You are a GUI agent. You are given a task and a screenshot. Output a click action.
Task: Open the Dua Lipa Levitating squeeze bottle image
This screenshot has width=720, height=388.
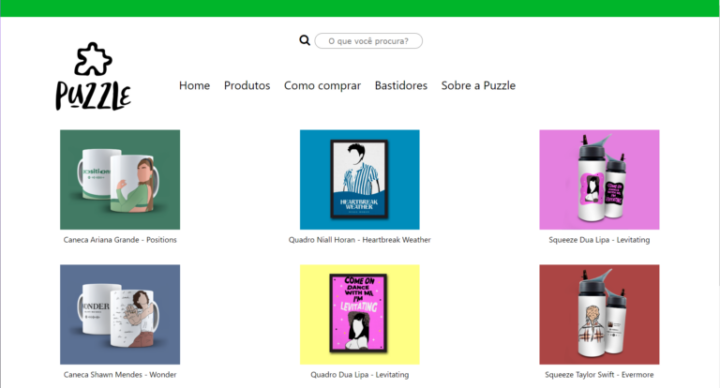[x=599, y=180]
